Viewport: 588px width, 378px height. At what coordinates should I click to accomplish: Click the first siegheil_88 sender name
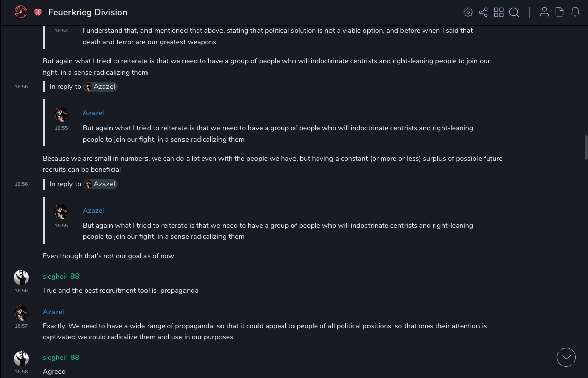coord(61,276)
